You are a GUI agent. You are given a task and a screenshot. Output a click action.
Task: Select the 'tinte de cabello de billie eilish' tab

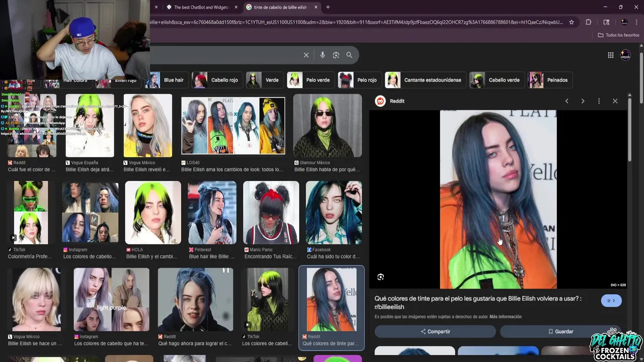pos(280,7)
